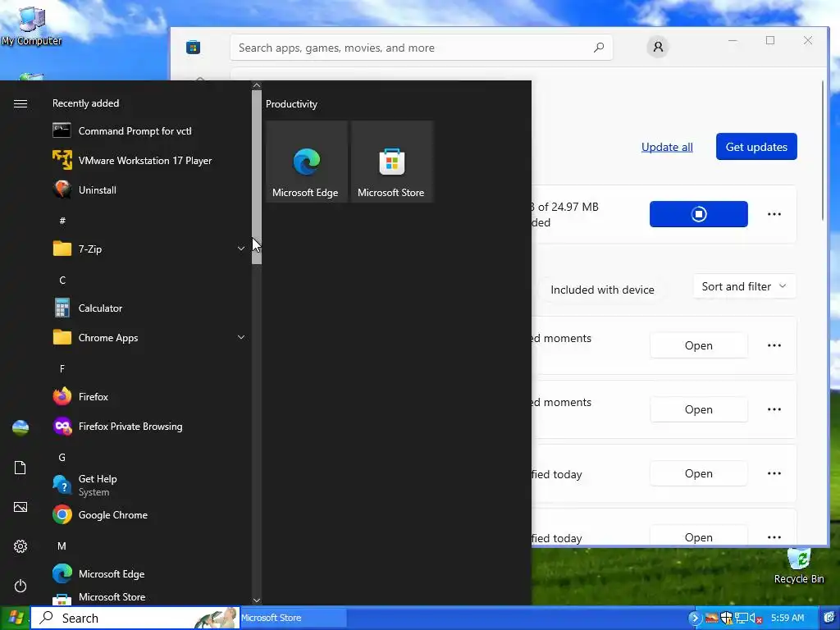
Task: Click the Productivity group heading
Action: click(x=291, y=104)
